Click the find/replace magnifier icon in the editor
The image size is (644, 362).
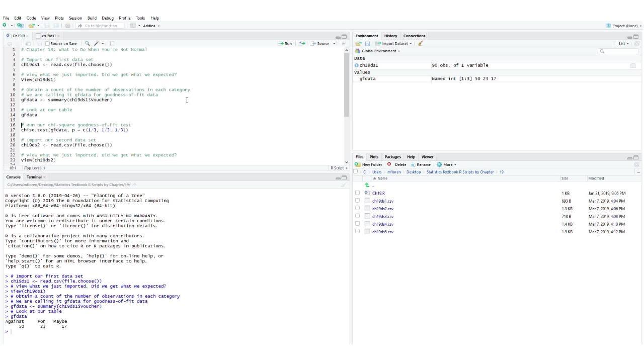(x=87, y=44)
